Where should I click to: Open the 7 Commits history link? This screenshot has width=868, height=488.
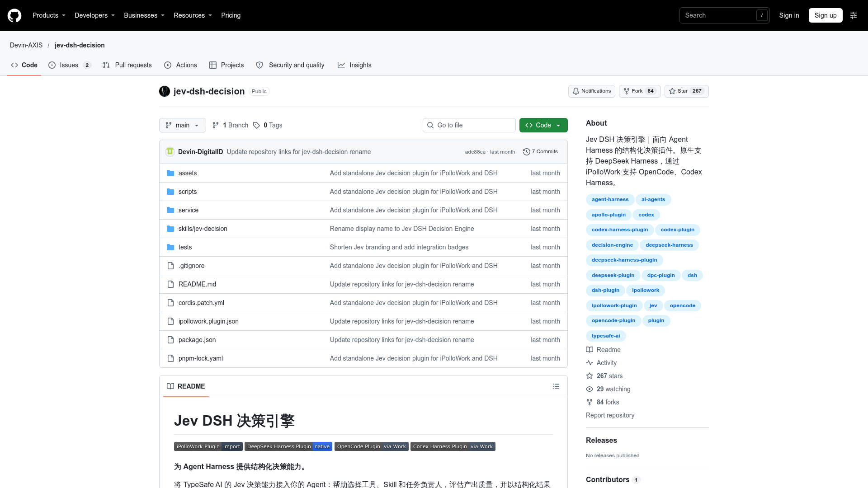[x=540, y=152]
